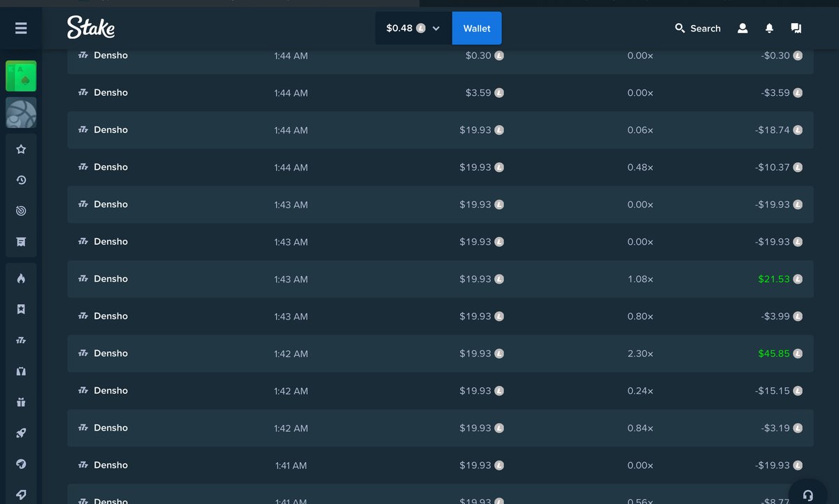Open the flame icon games category
Image resolution: width=839 pixels, height=504 pixels.
21,278
